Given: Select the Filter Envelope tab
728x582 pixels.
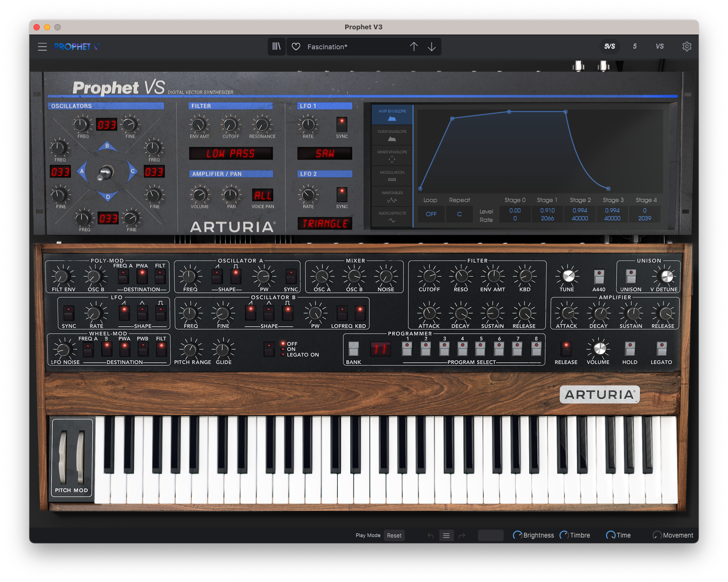Looking at the screenshot, I should click(392, 135).
